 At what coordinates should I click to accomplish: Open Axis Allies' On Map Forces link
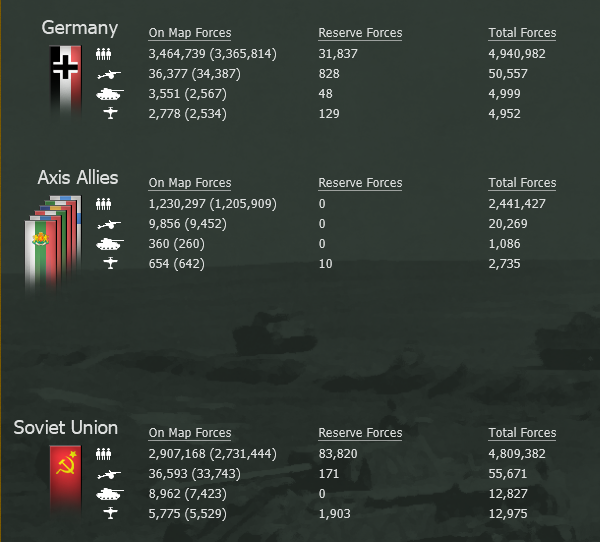tap(190, 183)
